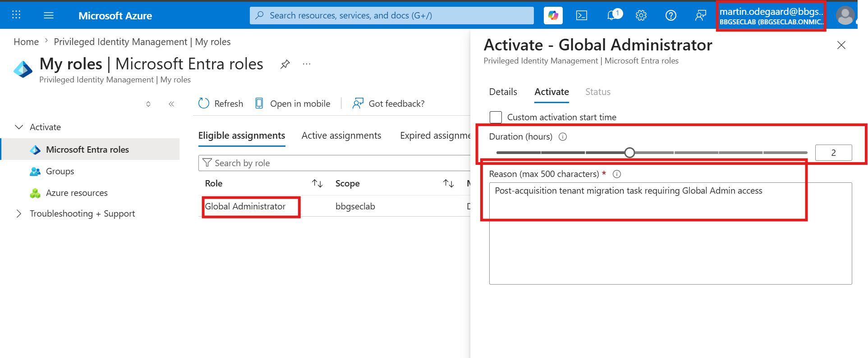Expand Troubleshooting + Support section

click(x=19, y=213)
